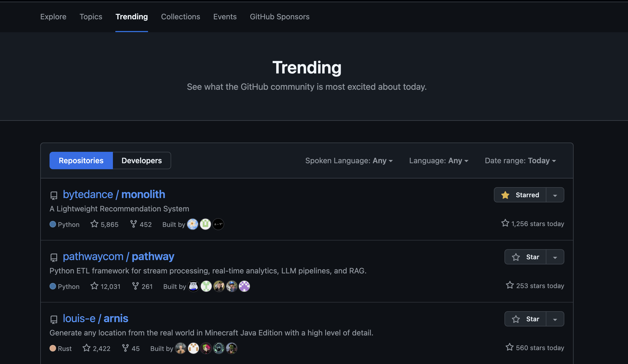Click the GitHub community subtitle text

[307, 87]
